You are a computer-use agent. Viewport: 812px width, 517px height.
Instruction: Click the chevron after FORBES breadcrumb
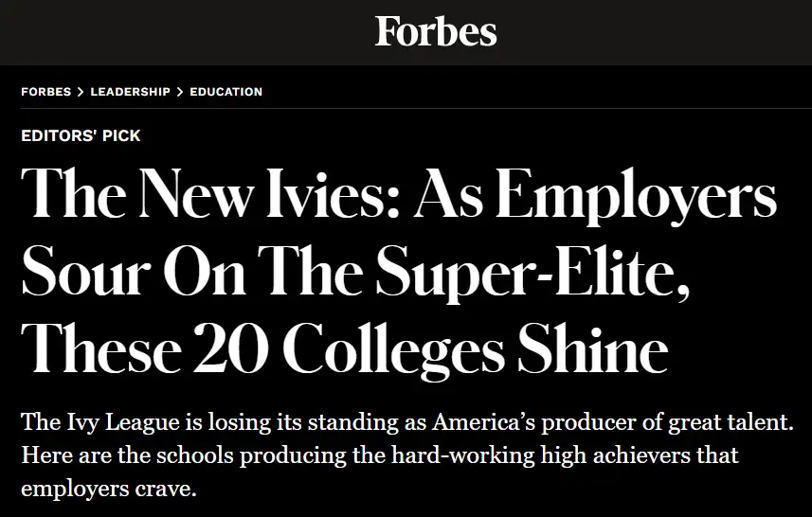(81, 92)
